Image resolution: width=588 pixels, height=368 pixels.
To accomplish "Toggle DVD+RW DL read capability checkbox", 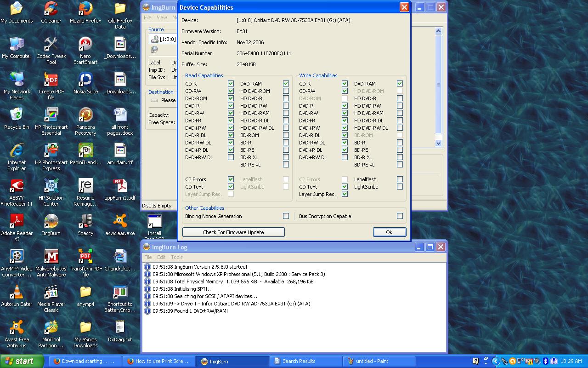I will pos(231,157).
